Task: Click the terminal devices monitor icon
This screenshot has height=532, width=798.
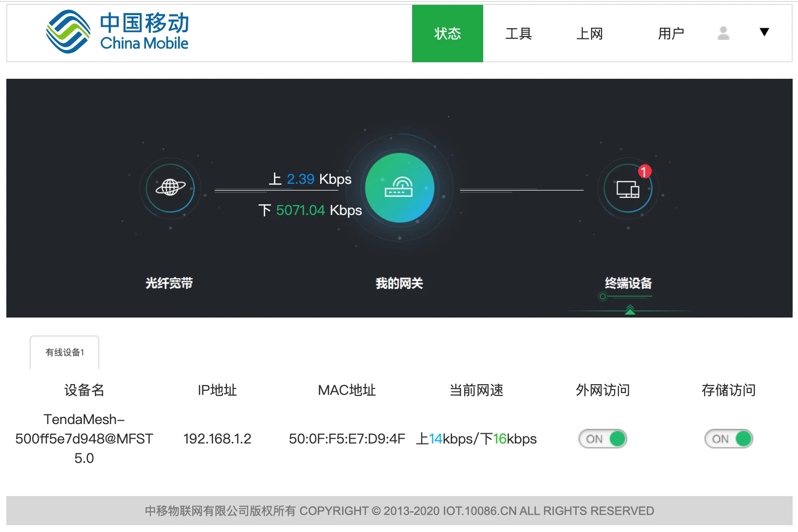Action: click(628, 189)
